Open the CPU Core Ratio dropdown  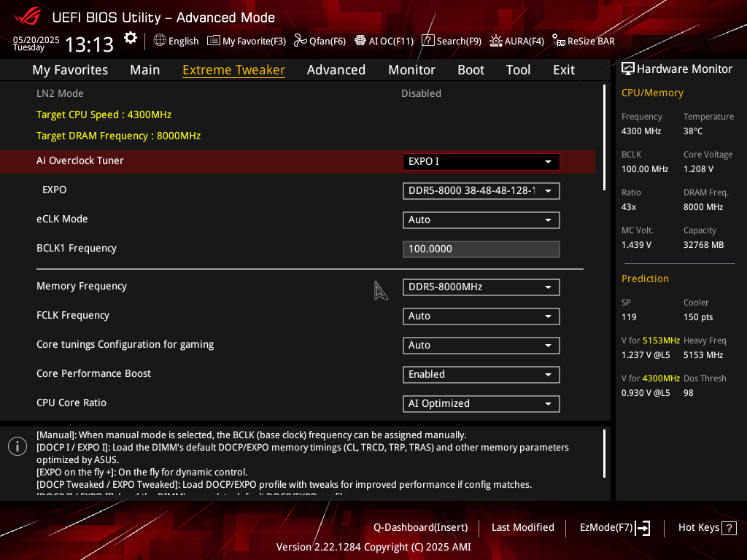click(481, 404)
